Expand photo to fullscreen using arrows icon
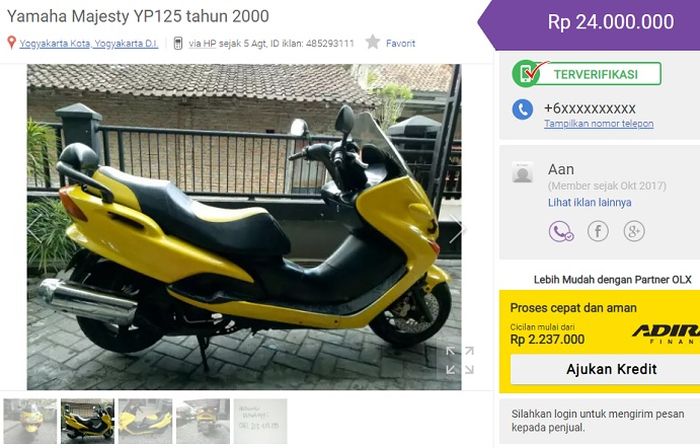700x448 pixels. pyautogui.click(x=460, y=360)
